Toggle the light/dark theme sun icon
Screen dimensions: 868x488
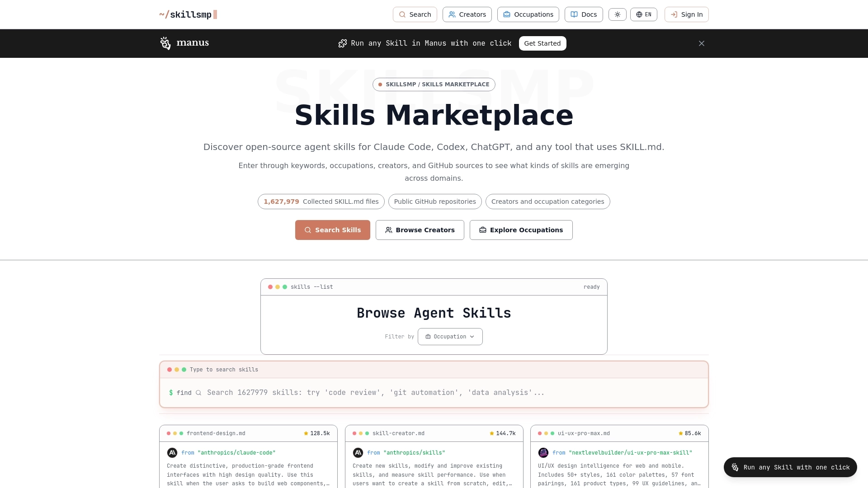point(618,14)
